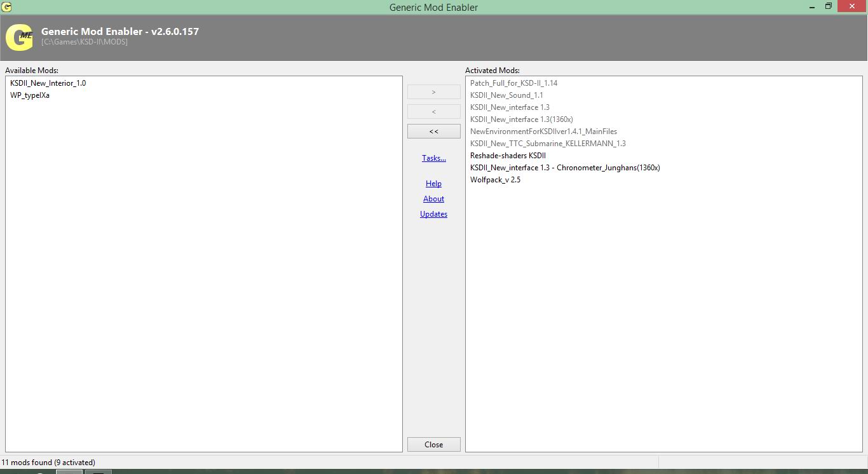Open the Help link
The height and width of the screenshot is (474, 868).
pyautogui.click(x=433, y=184)
